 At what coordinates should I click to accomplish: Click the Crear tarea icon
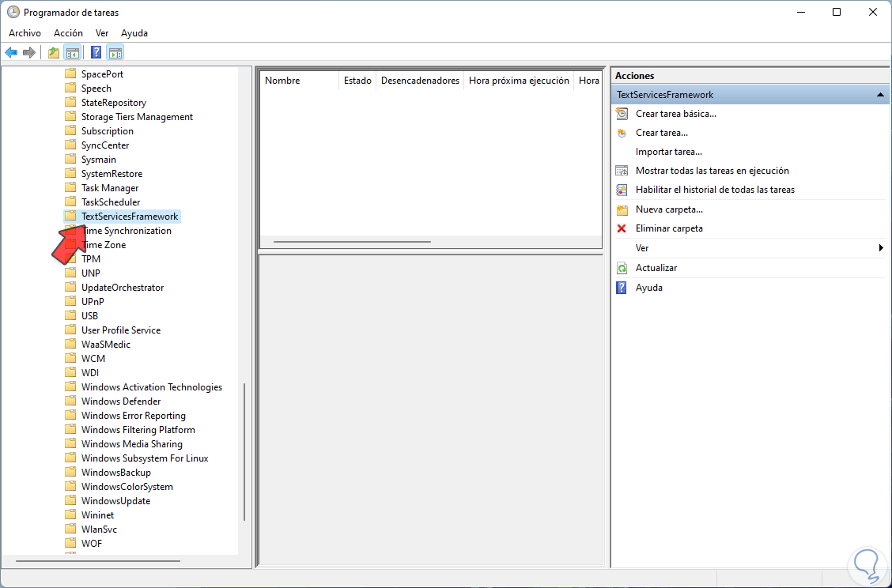[622, 133]
